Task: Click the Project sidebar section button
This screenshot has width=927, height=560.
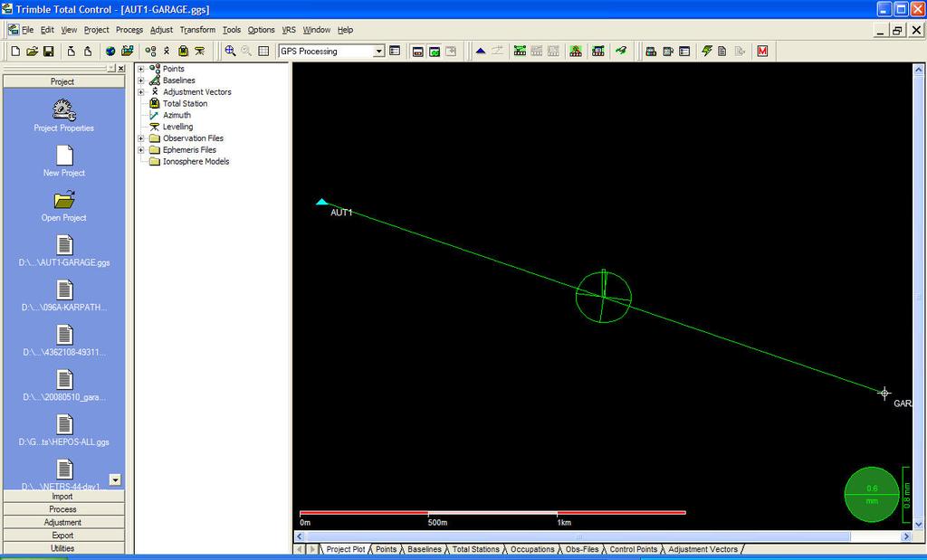Action: tap(64, 81)
